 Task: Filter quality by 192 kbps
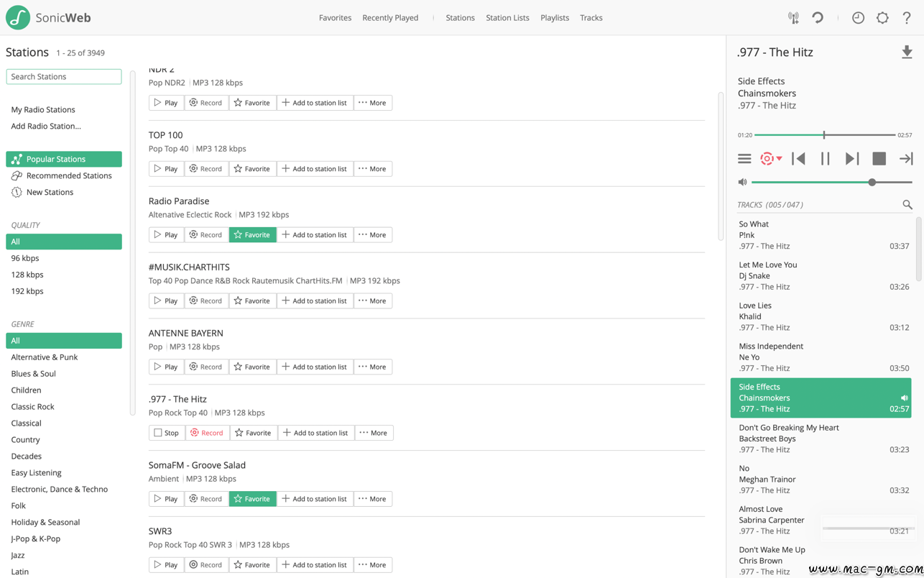[64, 291]
